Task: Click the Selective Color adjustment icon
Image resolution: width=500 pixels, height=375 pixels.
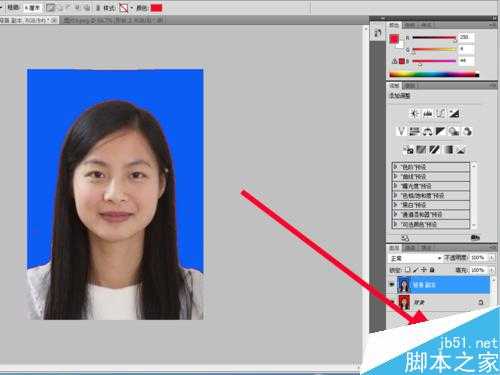Action: (461, 150)
